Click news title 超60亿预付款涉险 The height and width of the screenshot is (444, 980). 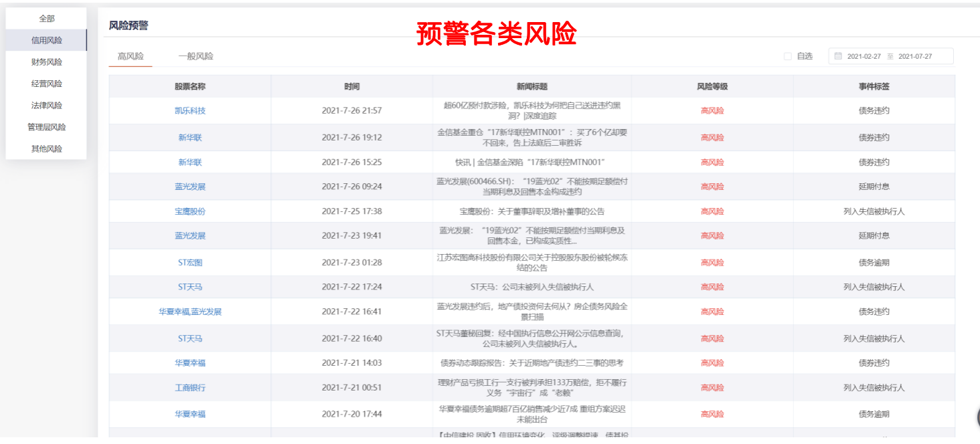tap(532, 111)
